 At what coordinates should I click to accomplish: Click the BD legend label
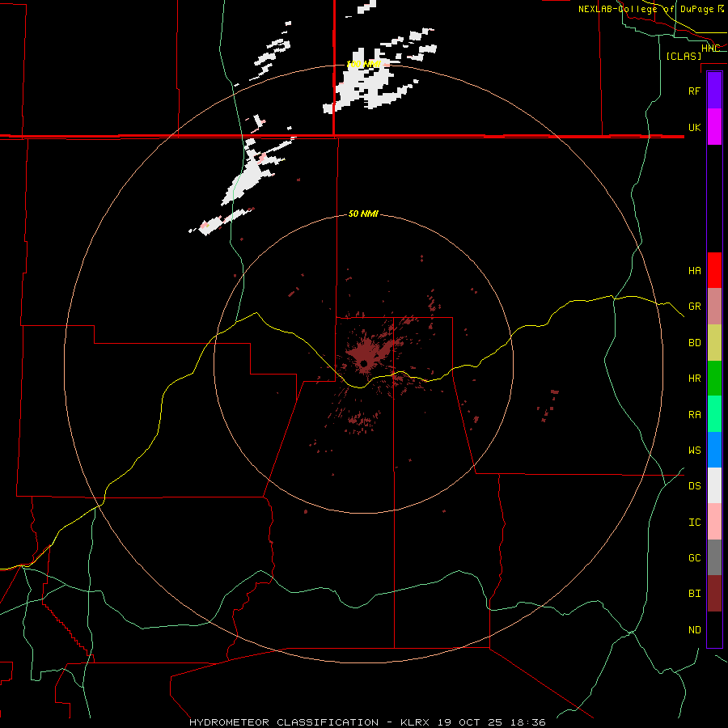694,343
